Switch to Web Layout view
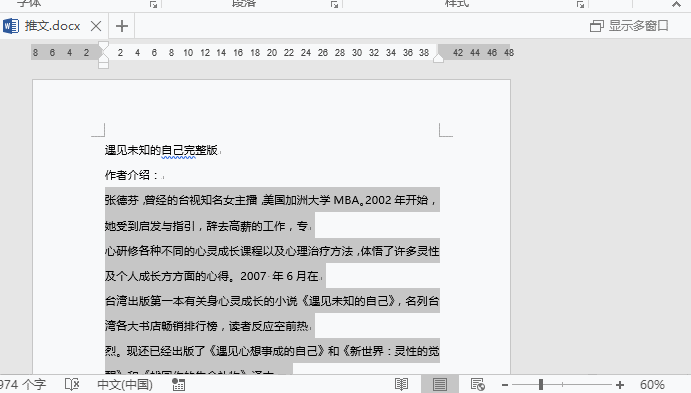Screen dimensions: 691x393 [x=478, y=385]
